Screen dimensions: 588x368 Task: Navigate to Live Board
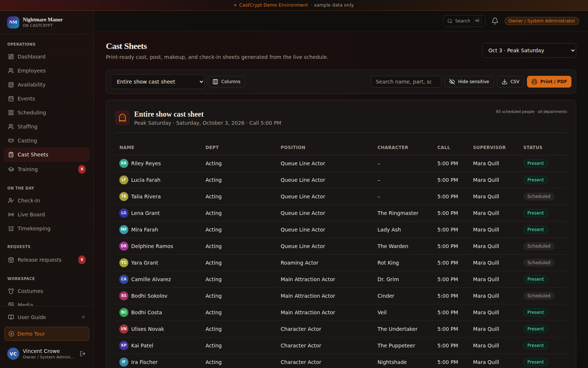point(47,215)
